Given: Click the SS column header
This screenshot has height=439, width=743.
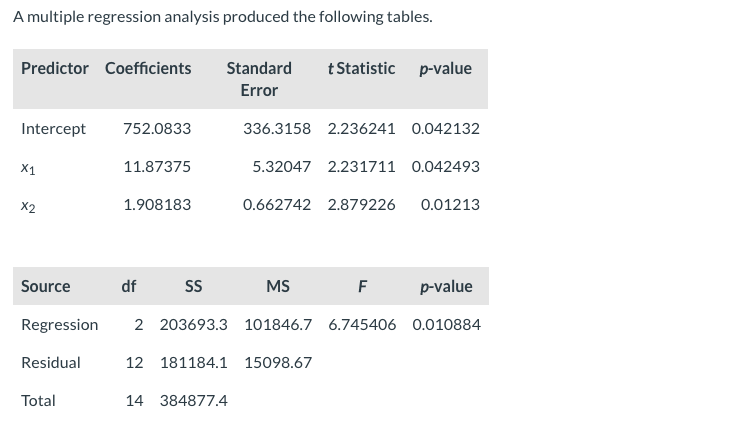Looking at the screenshot, I should pyautogui.click(x=193, y=286).
